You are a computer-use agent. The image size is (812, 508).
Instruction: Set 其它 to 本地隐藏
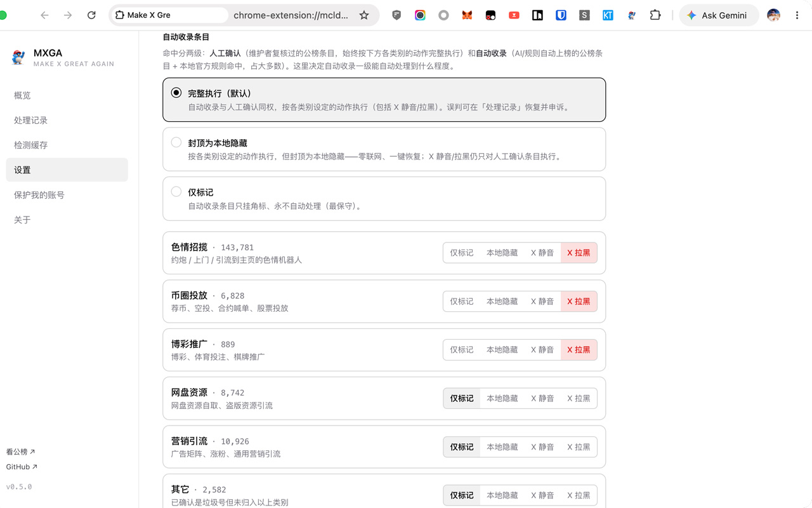[x=502, y=495]
